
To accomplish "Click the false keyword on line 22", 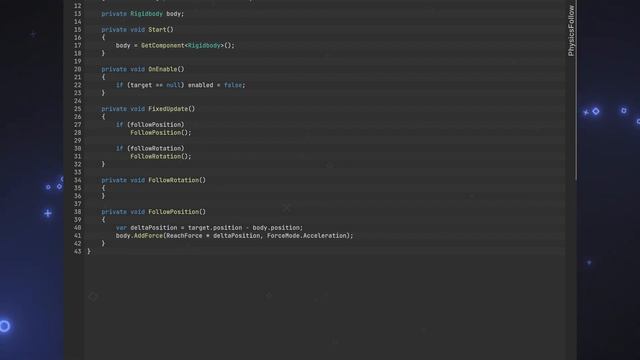I will point(233,85).
